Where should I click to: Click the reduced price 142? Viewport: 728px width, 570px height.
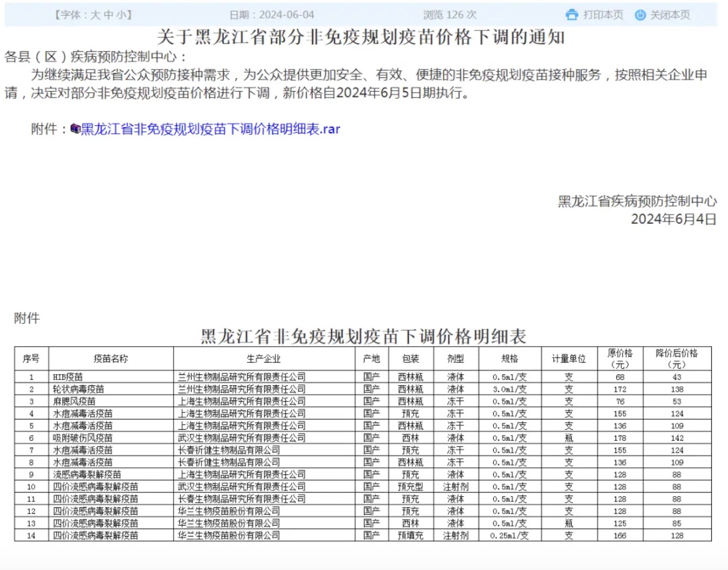[x=677, y=438]
